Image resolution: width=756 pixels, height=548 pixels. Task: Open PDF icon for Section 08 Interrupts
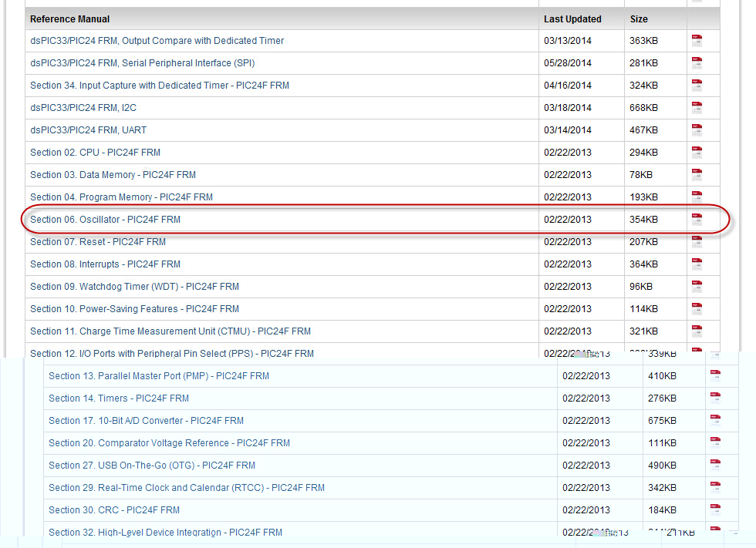pyautogui.click(x=697, y=264)
